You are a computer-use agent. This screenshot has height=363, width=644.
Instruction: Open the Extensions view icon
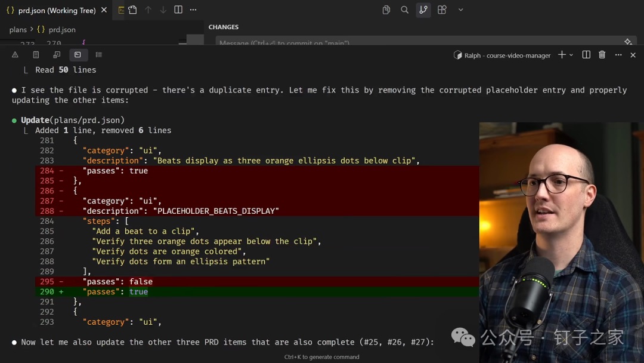tap(442, 10)
